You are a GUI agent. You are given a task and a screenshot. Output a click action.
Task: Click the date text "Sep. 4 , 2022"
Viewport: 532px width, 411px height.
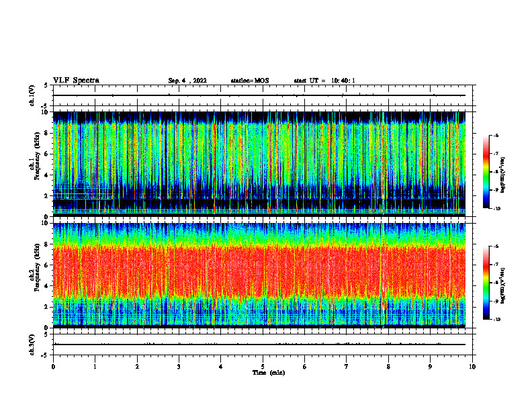187,81
